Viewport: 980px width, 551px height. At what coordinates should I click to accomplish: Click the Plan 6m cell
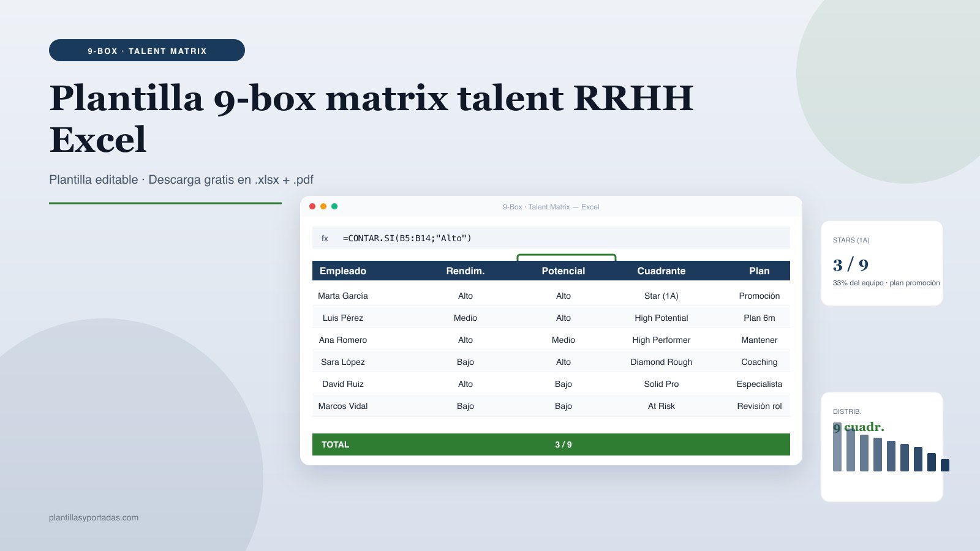(759, 318)
